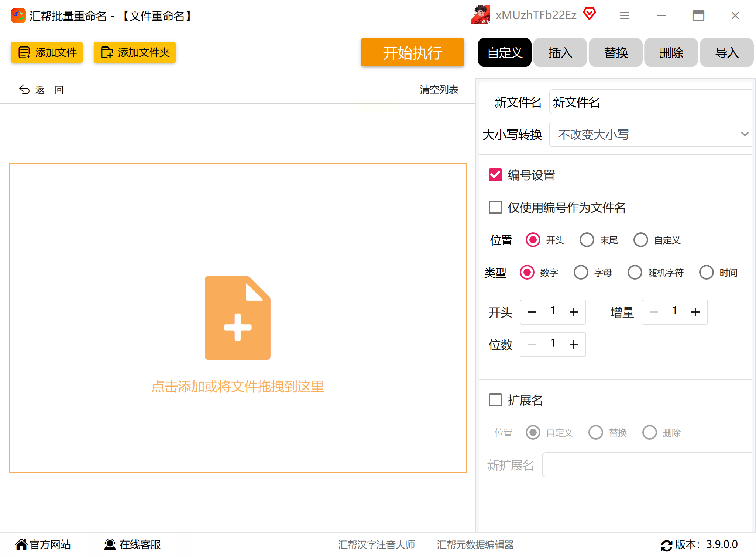Click the 开始执行 button
Image resolution: width=756 pixels, height=557 pixels.
click(412, 53)
